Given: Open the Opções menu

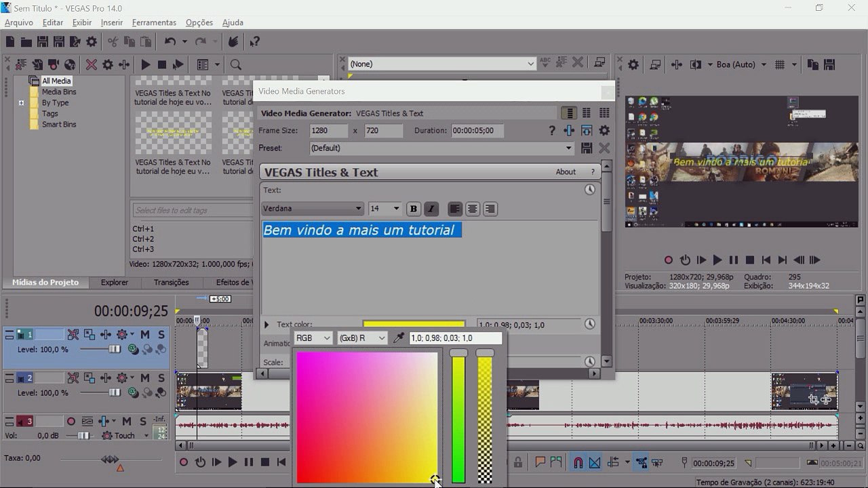Looking at the screenshot, I should (x=199, y=22).
